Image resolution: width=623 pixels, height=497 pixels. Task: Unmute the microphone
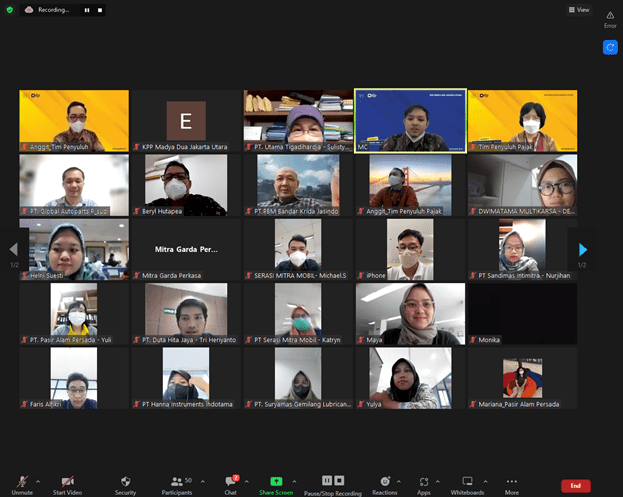tap(22, 481)
